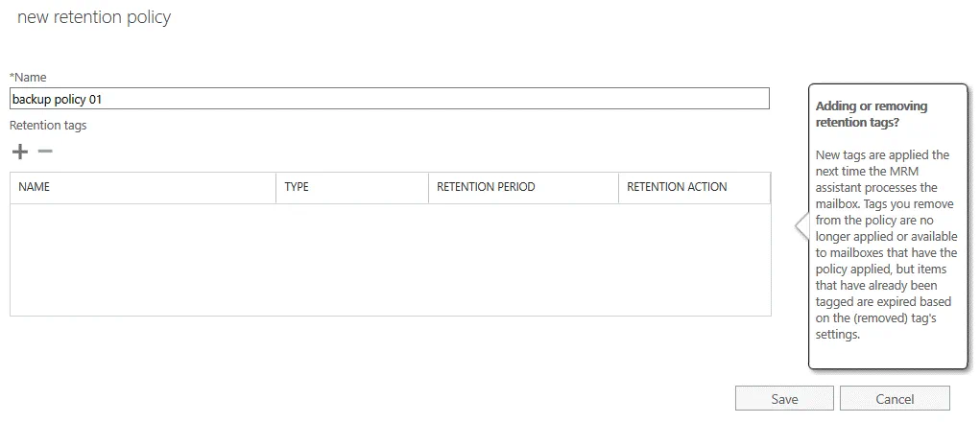Click the divider between RETENTION PERIOD and RETENTION ACTION
This screenshot has width=980, height=423.
click(618, 187)
